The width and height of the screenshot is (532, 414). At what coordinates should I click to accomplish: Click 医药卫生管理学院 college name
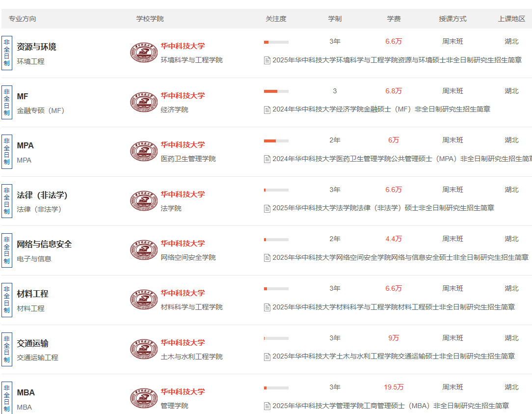(x=188, y=159)
